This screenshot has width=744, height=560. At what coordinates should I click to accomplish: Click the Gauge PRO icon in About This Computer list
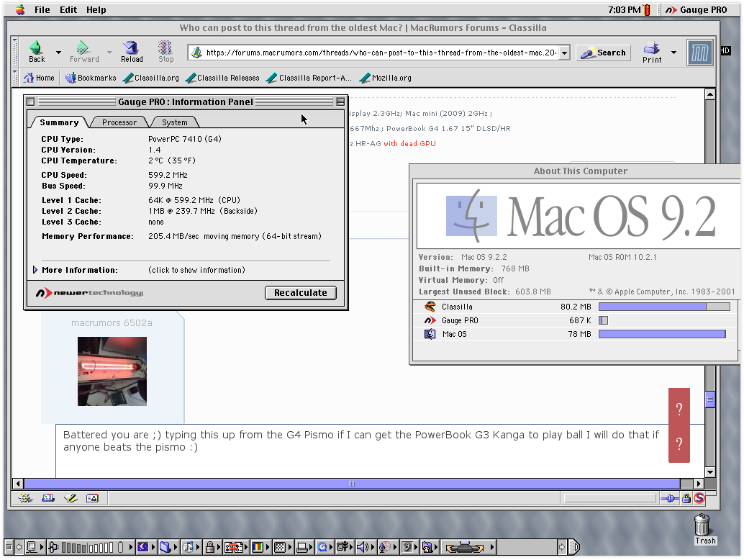point(430,320)
